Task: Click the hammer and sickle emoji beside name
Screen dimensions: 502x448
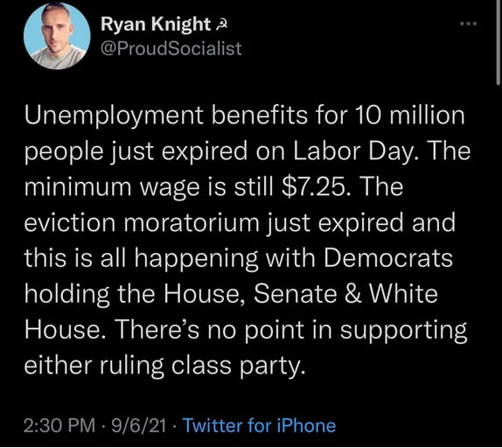Action: 221,24
